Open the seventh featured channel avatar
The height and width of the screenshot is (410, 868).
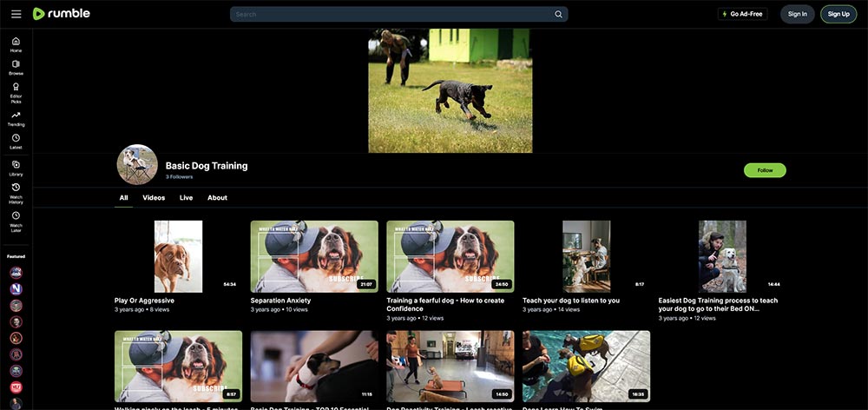pyautogui.click(x=16, y=371)
